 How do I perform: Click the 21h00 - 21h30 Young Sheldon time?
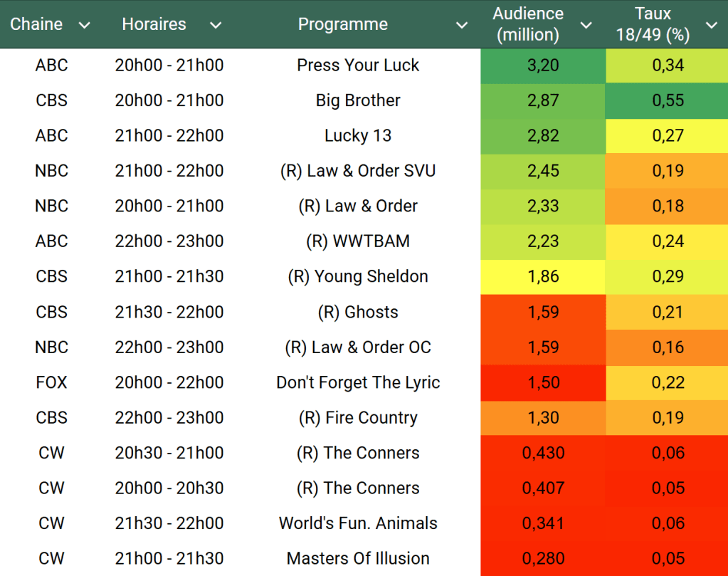169,276
